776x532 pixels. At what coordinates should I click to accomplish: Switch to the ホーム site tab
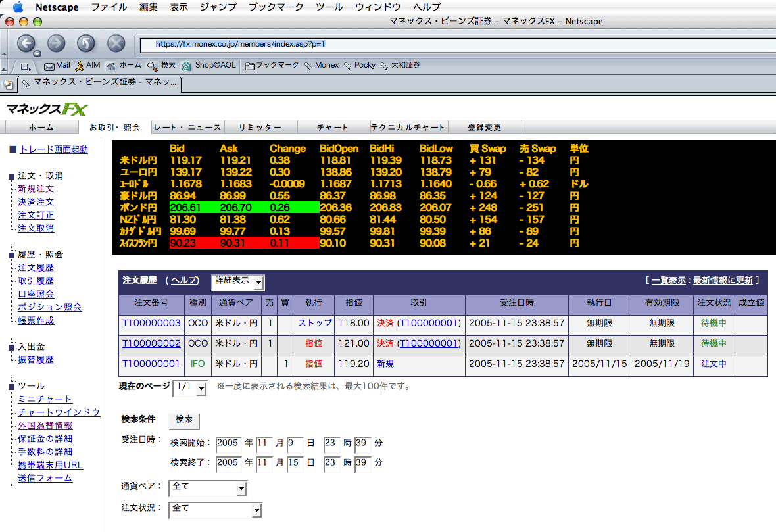point(41,128)
